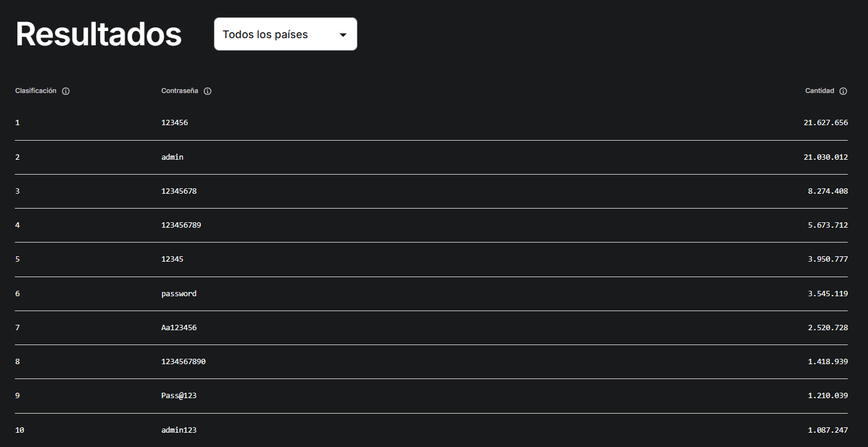
Task: Click the Clasificación column header
Action: [36, 91]
